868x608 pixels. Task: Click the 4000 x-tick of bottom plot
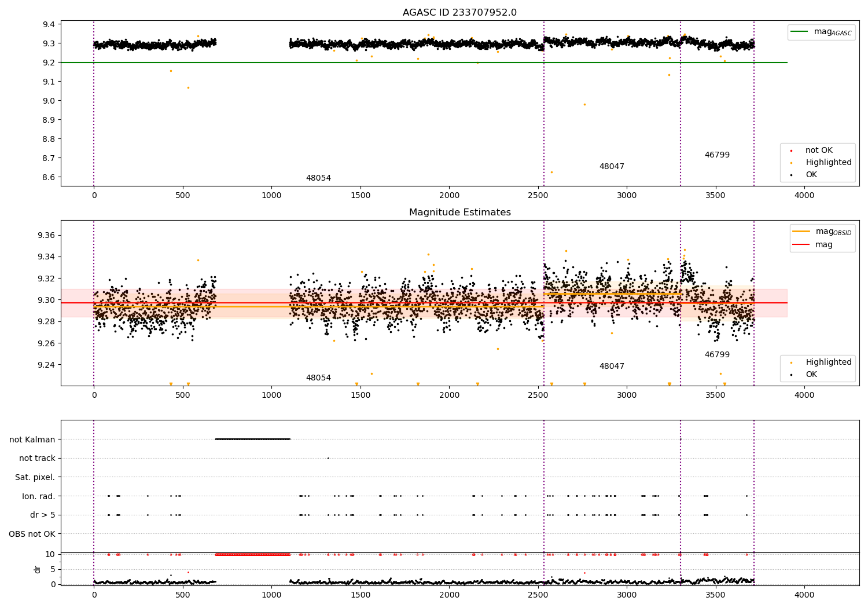804,595
